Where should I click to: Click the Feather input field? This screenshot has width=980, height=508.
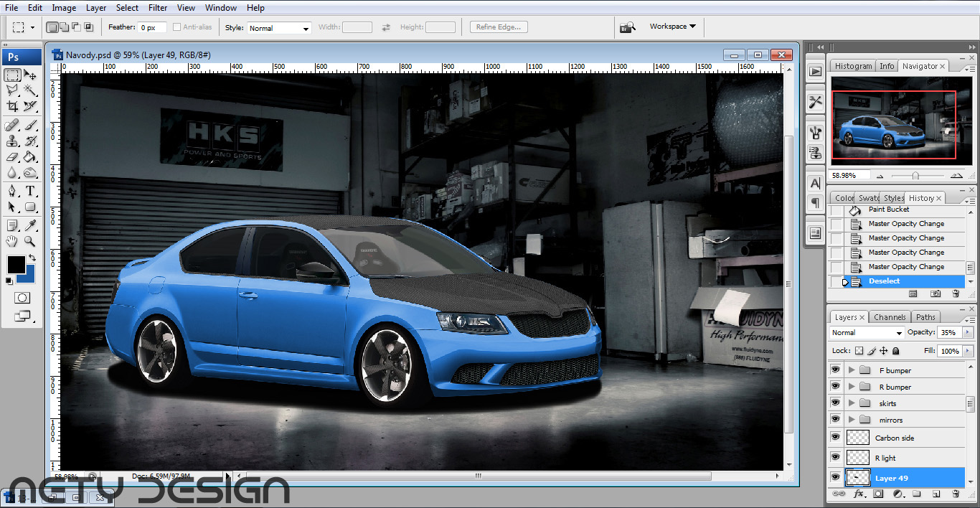(152, 27)
